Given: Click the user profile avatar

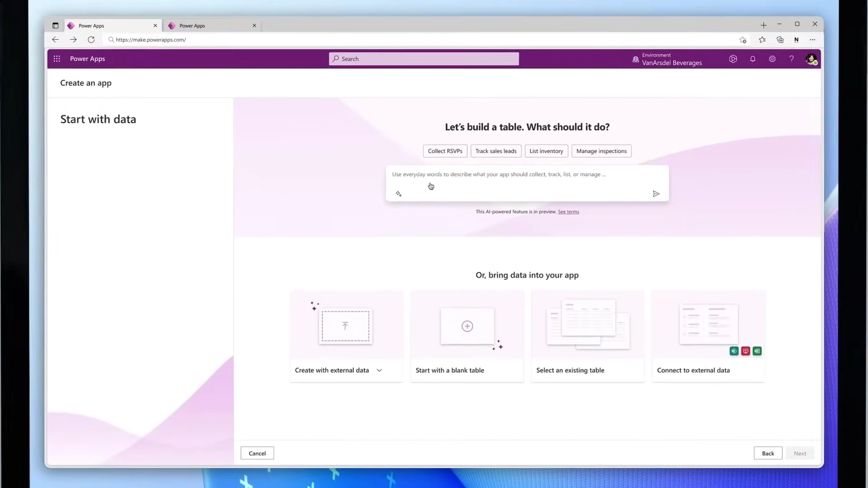Looking at the screenshot, I should [x=811, y=59].
